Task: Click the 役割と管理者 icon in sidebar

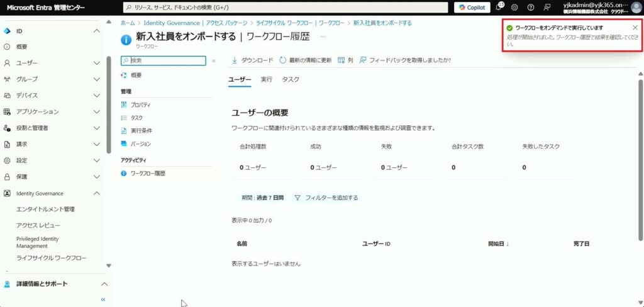Action: point(7,128)
